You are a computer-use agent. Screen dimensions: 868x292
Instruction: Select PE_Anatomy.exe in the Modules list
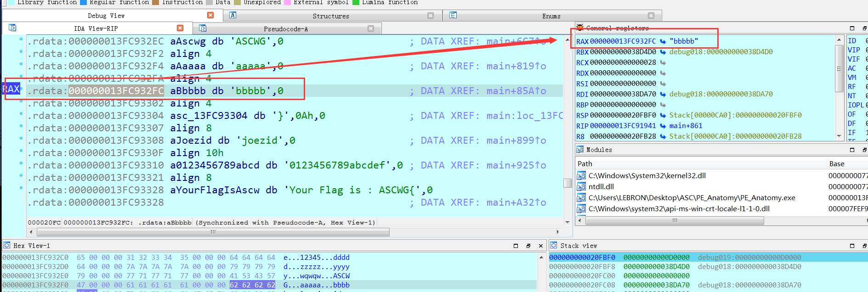point(692,198)
